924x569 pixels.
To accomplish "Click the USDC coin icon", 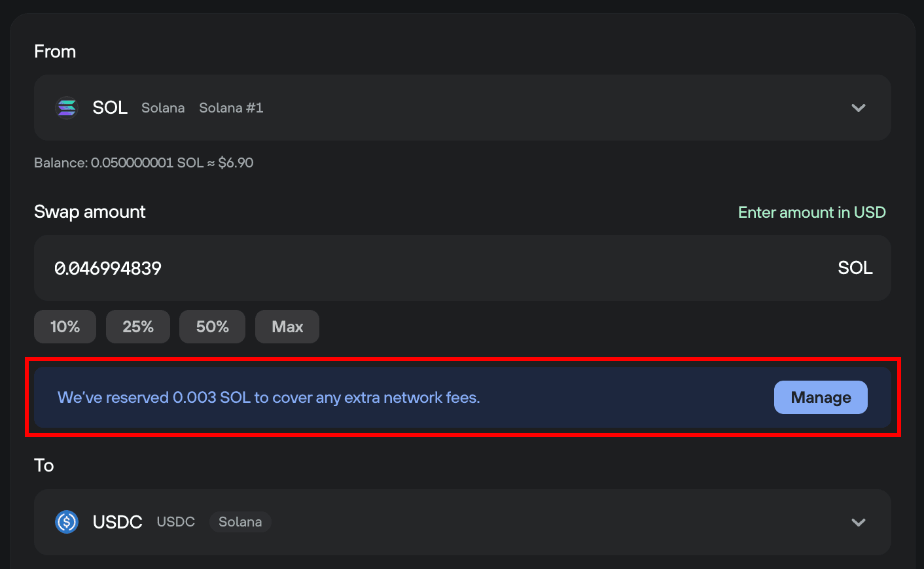I will [x=67, y=522].
